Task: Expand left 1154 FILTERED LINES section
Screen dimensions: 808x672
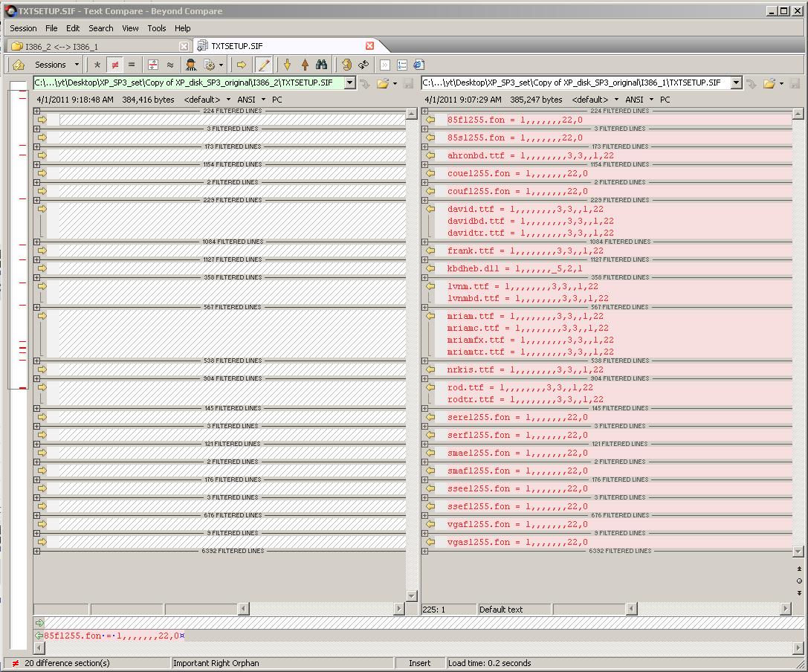Action: pos(36,164)
